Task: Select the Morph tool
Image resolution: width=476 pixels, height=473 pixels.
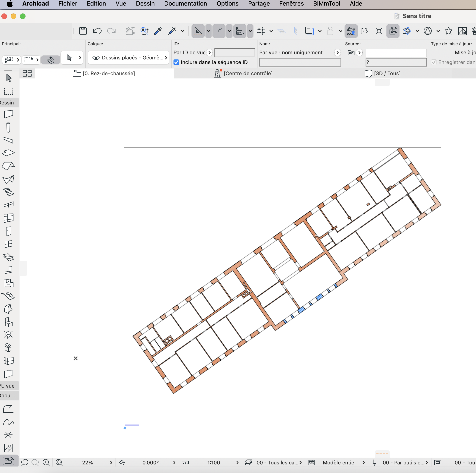Action: tap(8, 309)
